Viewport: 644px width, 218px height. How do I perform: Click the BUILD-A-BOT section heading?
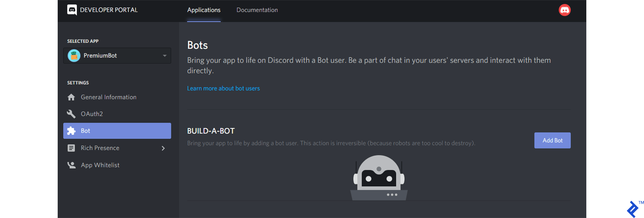[x=211, y=131]
